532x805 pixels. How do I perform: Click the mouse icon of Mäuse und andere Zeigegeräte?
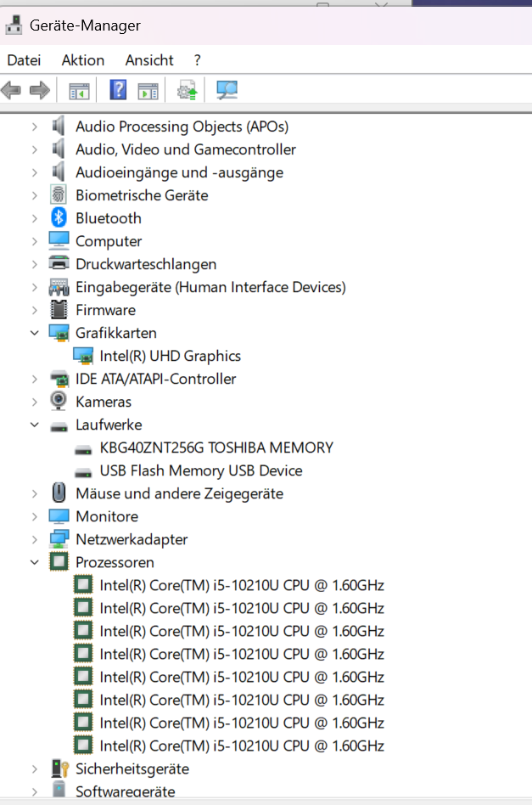pyautogui.click(x=59, y=493)
